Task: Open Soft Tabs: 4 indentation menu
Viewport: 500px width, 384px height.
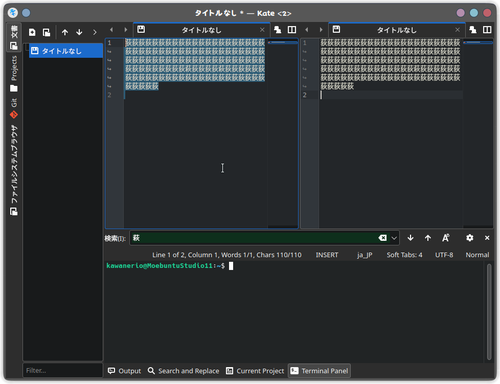Action: tap(404, 255)
